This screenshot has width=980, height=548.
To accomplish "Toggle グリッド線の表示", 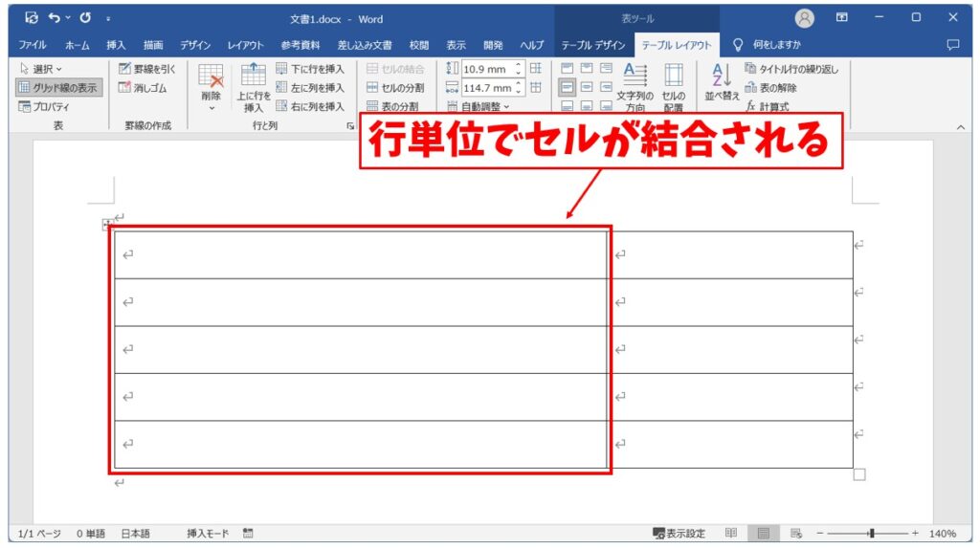I will [58, 87].
